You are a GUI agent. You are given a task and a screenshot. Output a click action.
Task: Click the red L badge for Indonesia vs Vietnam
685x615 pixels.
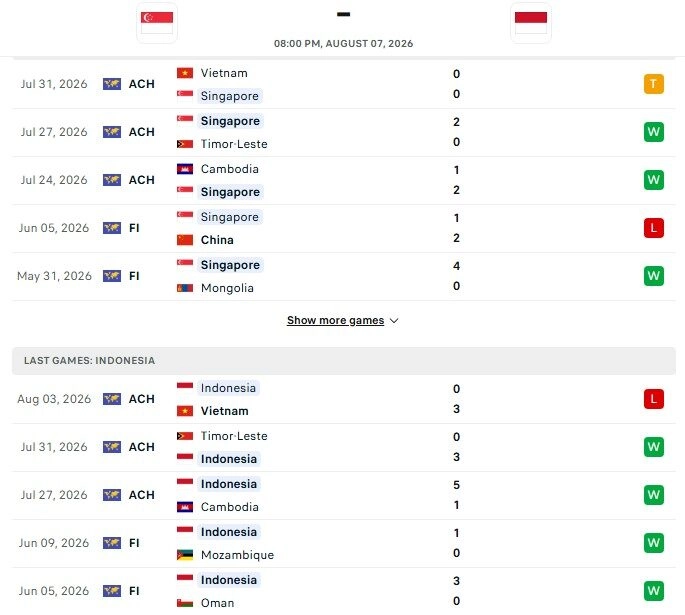(654, 399)
